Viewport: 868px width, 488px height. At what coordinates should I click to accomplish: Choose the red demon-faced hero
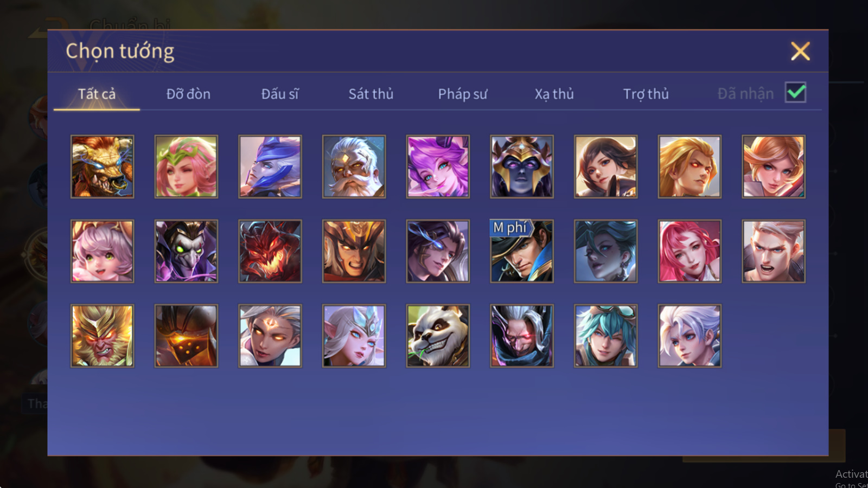(270, 251)
